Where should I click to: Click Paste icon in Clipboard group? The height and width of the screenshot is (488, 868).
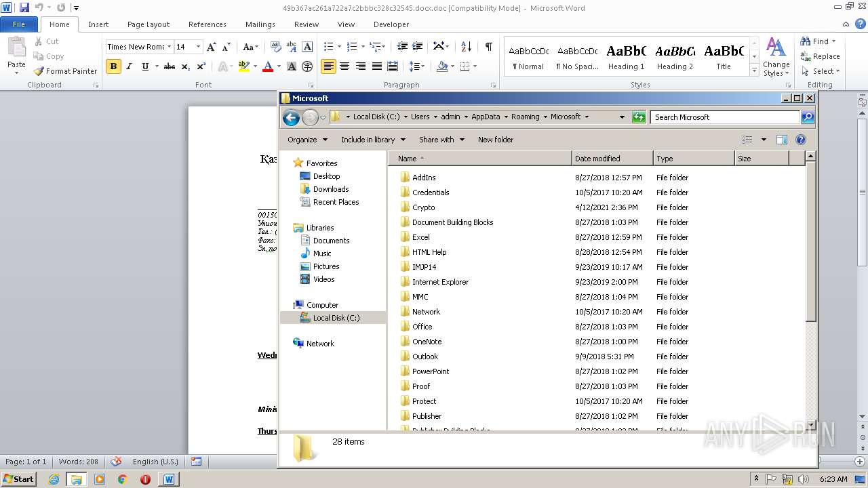click(16, 47)
